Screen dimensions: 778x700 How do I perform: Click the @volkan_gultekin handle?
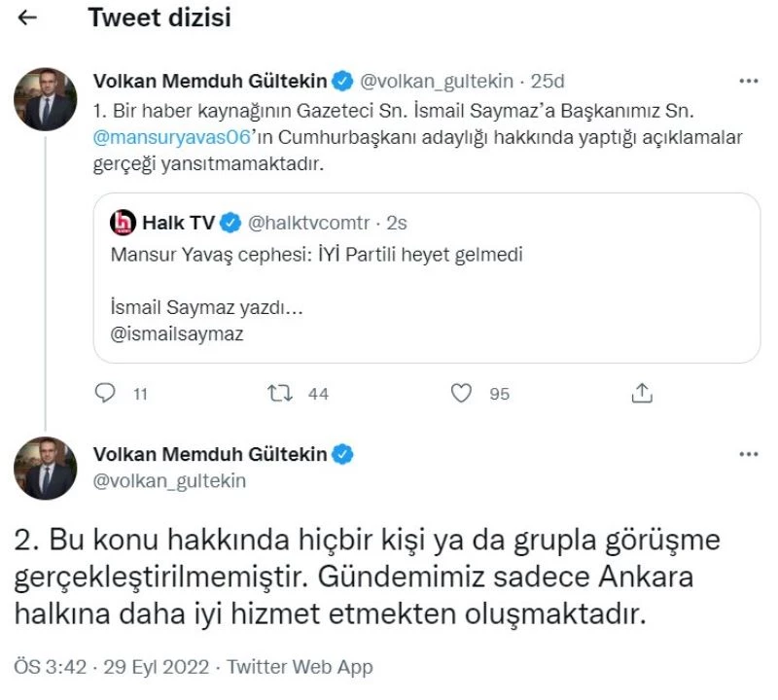click(x=433, y=81)
